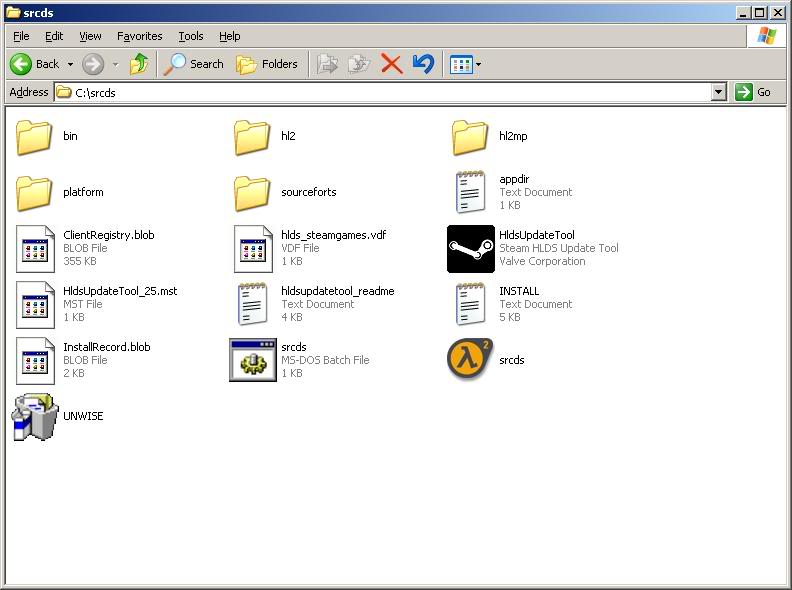Toggle the Folders pane button

pyautogui.click(x=267, y=64)
